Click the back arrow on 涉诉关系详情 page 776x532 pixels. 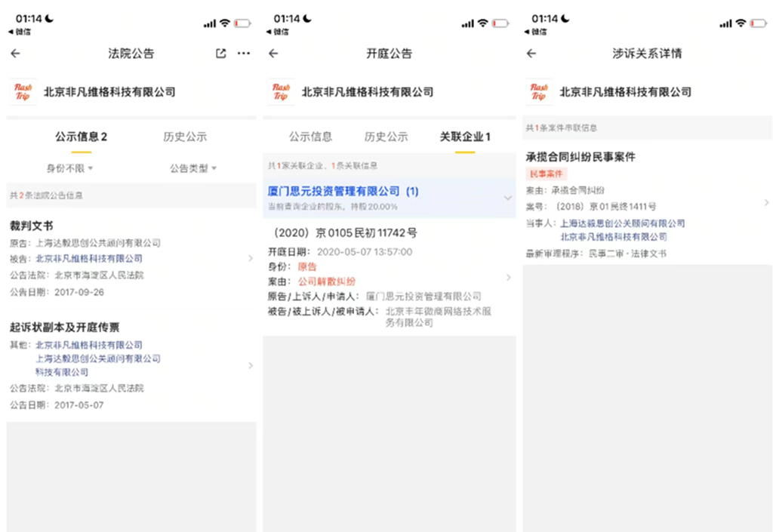(x=533, y=54)
